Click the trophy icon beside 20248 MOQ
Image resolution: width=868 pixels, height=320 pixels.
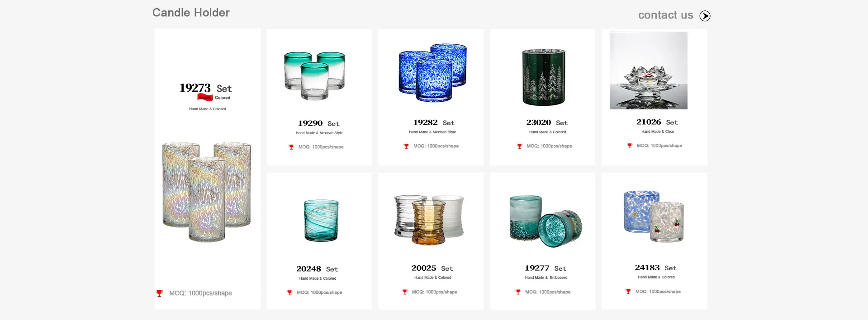click(x=290, y=292)
